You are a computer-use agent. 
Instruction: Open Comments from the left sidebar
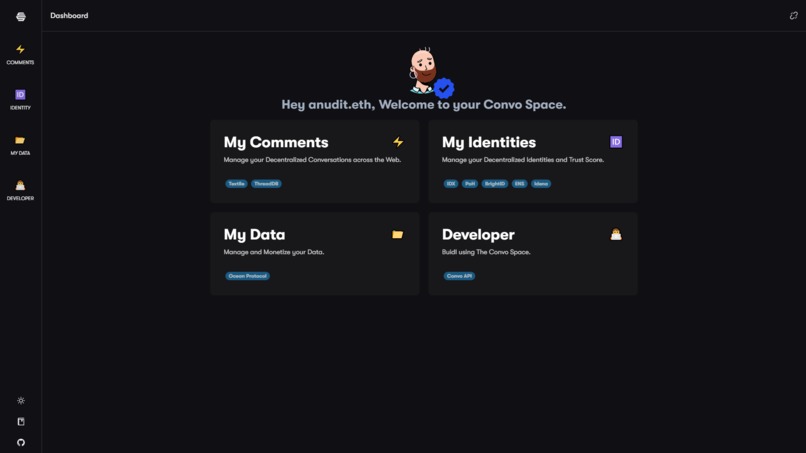pyautogui.click(x=20, y=55)
